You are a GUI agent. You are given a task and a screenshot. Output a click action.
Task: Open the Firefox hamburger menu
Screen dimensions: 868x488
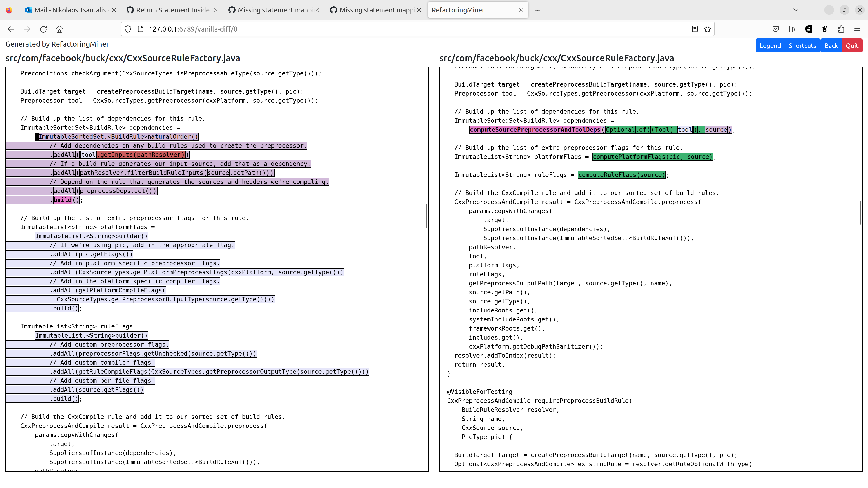(x=858, y=29)
